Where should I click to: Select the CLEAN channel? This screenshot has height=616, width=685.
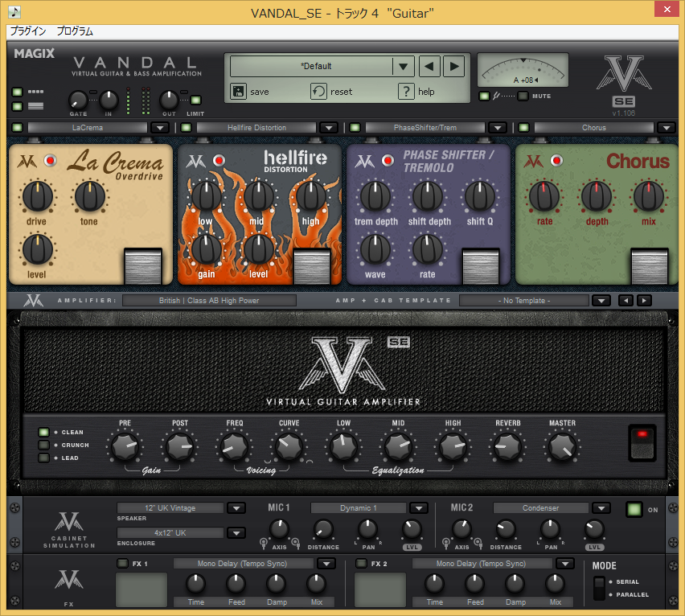coord(43,432)
